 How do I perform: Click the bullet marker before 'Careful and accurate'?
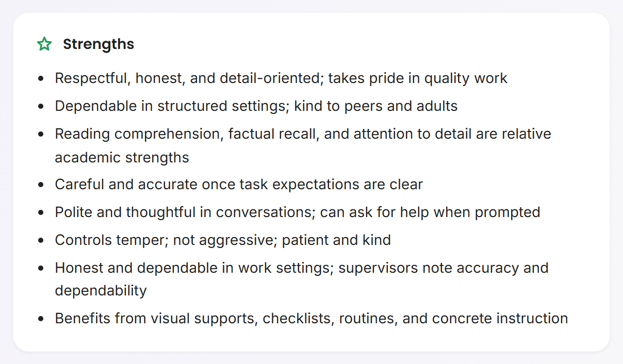(x=41, y=185)
